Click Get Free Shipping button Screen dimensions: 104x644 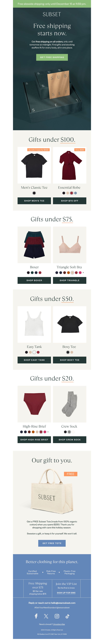coord(52,57)
